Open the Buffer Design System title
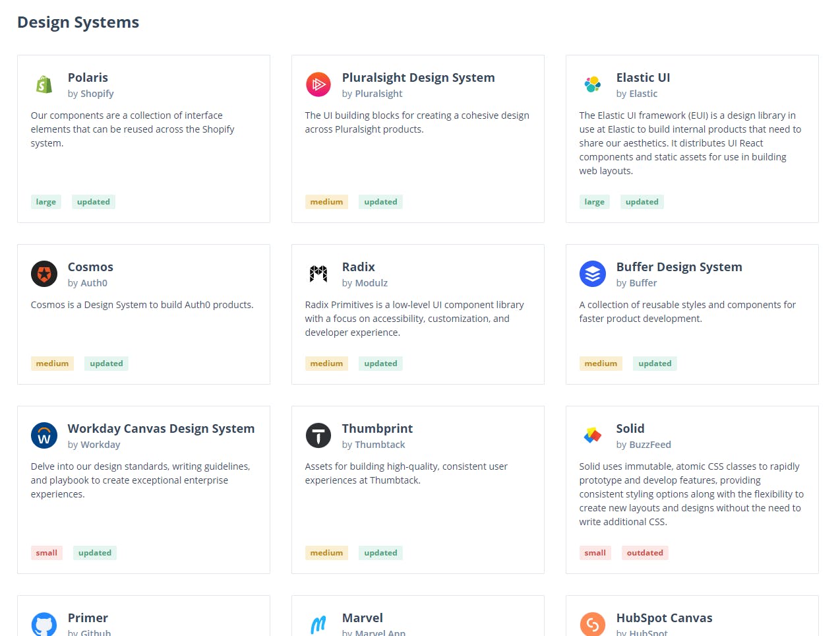Viewport: 840px width, 636px height. click(679, 267)
